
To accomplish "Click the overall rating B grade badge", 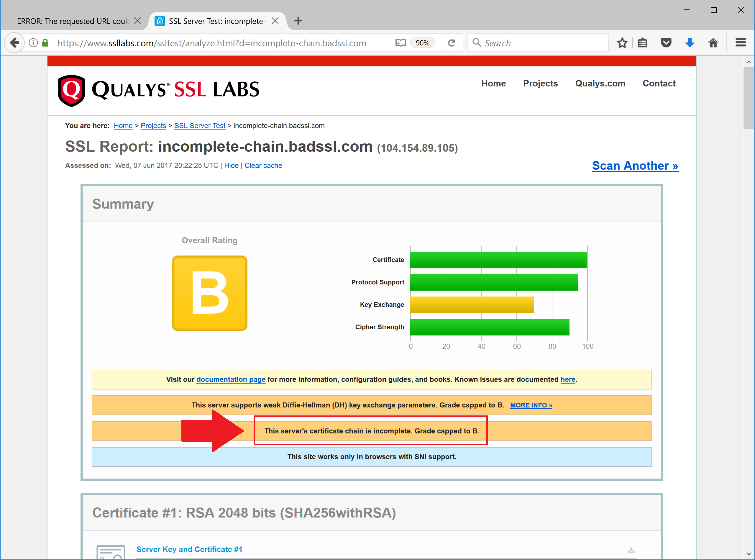I will click(x=209, y=293).
